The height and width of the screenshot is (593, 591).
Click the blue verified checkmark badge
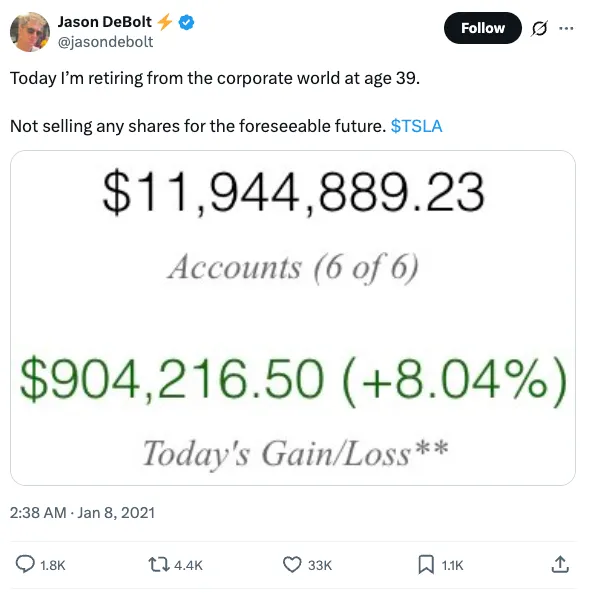(x=186, y=22)
